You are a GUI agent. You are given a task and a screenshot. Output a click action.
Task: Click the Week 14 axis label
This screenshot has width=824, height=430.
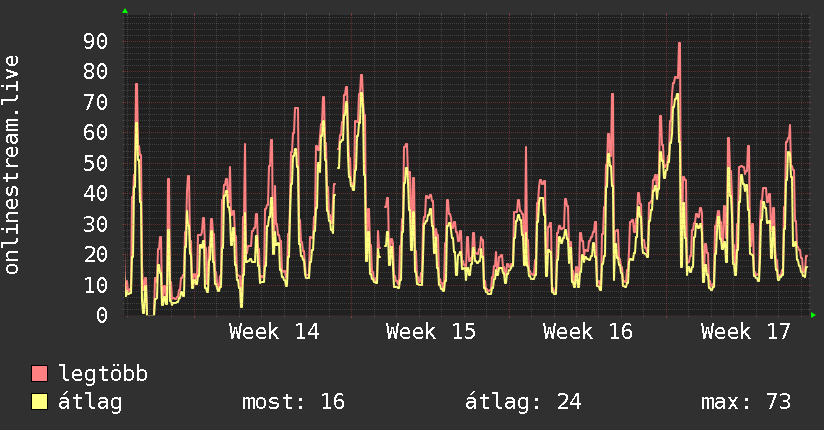coord(274,332)
